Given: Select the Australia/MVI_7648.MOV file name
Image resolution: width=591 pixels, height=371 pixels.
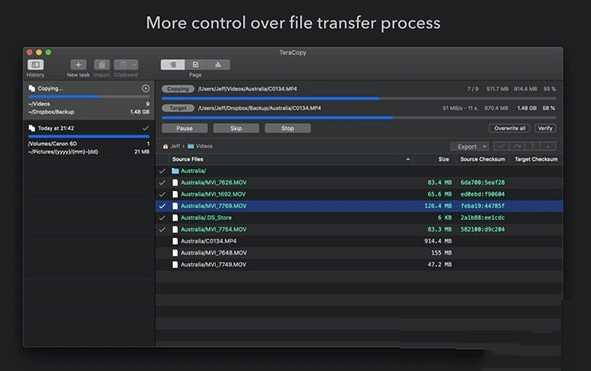Looking at the screenshot, I should coord(214,253).
